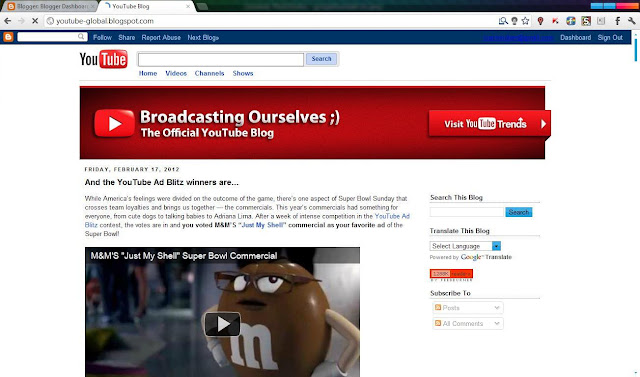Open the Ad Blitz winners post title
Viewport: 640px width, 377px height.
(162, 182)
